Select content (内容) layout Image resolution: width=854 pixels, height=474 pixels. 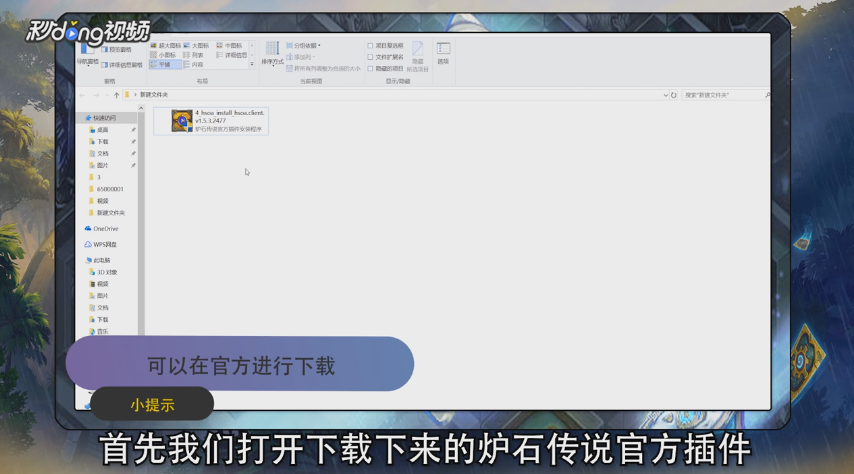pyautogui.click(x=193, y=64)
